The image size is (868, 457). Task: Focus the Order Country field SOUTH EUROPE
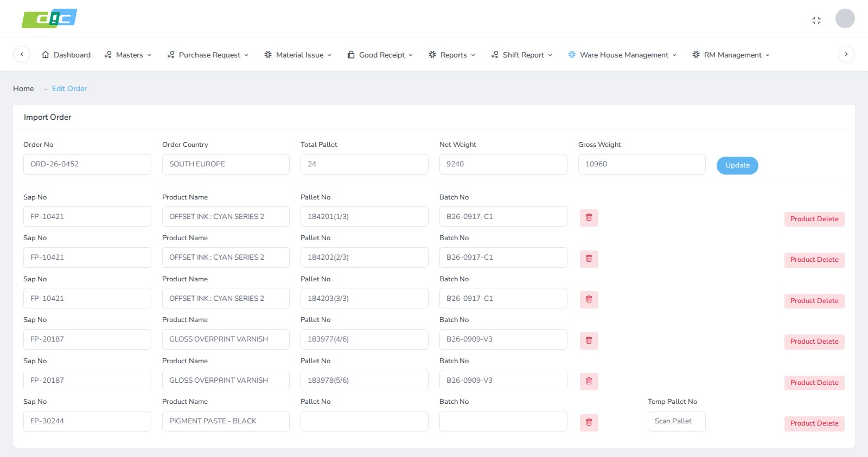click(226, 164)
